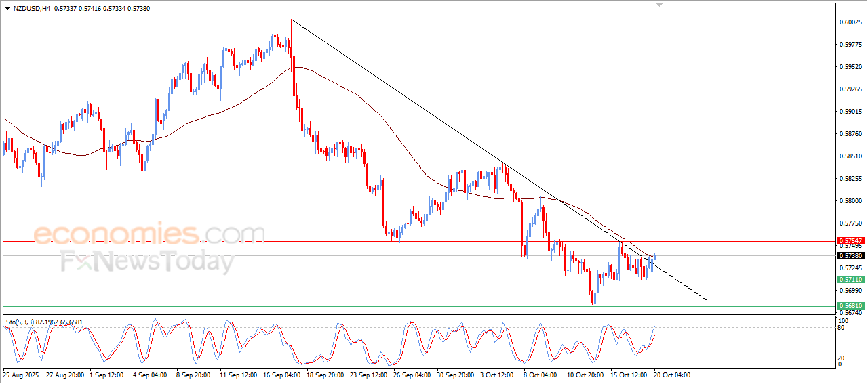Click the 27 Aug 20:00 time label

pyautogui.click(x=65, y=375)
